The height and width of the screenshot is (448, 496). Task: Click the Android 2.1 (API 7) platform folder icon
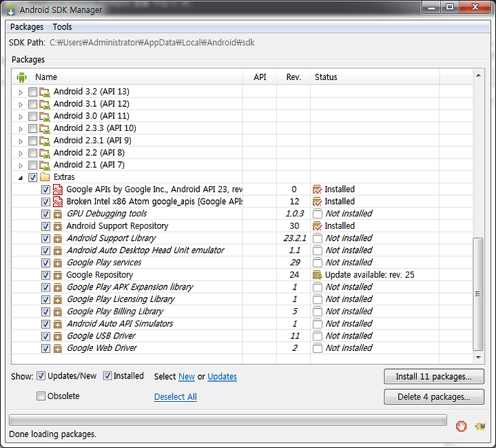45,165
